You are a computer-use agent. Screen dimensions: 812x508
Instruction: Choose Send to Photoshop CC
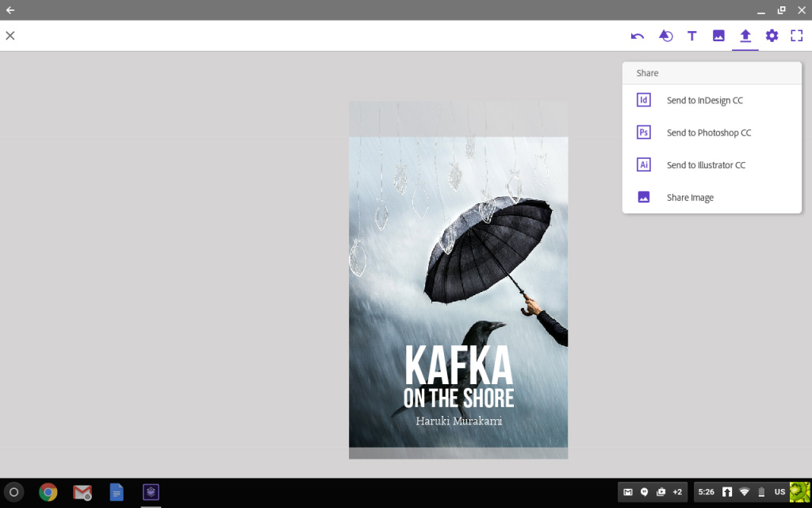[708, 132]
